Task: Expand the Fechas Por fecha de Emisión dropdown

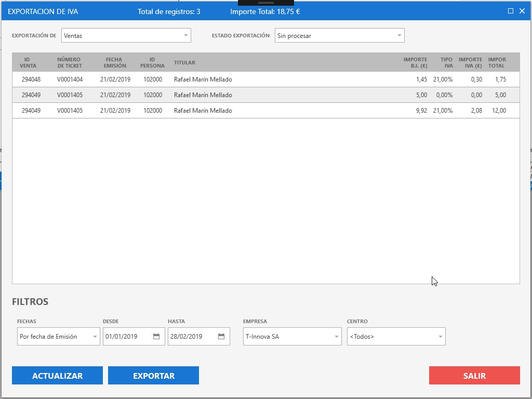Action: pos(59,336)
